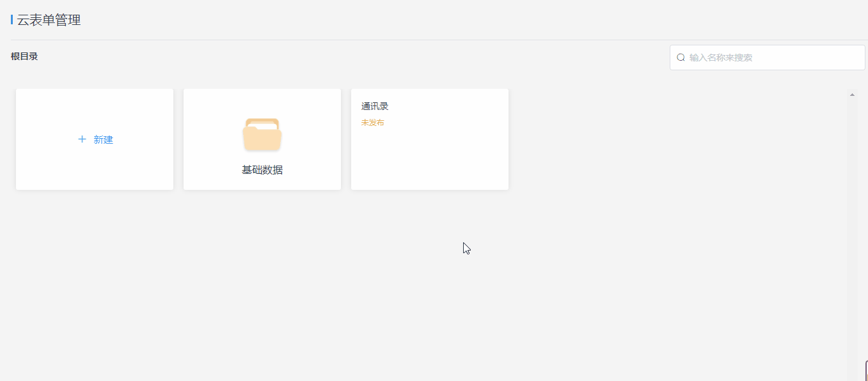Open the 通讯录 form title

point(375,107)
